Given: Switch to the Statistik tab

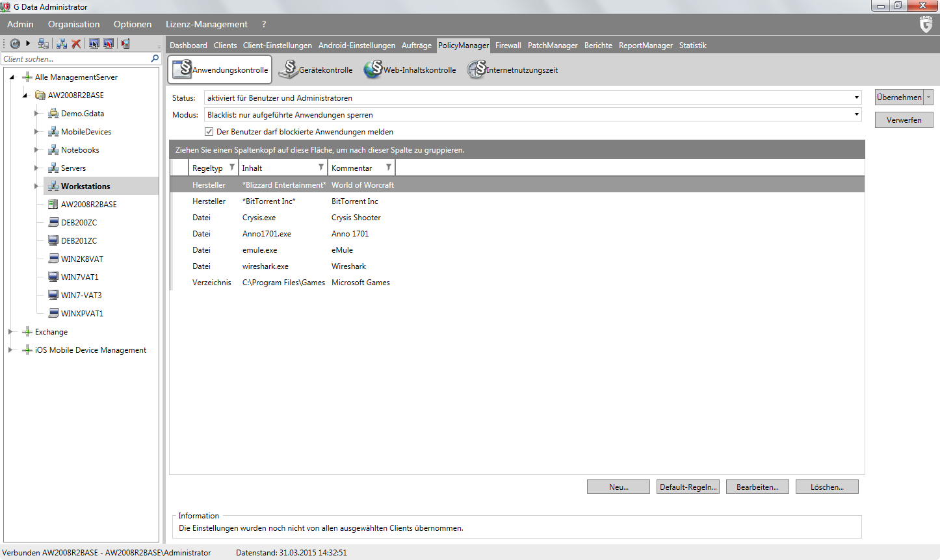Looking at the screenshot, I should [692, 45].
